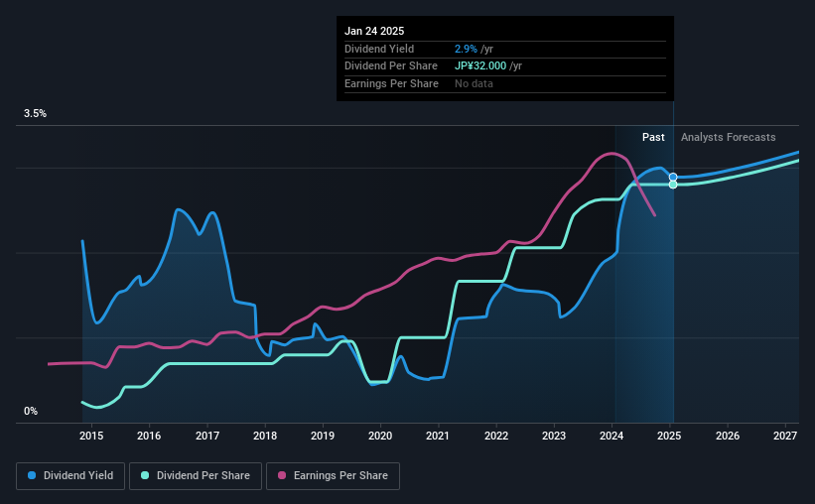Click the JP¥32.000 dividend per share value

480,66
